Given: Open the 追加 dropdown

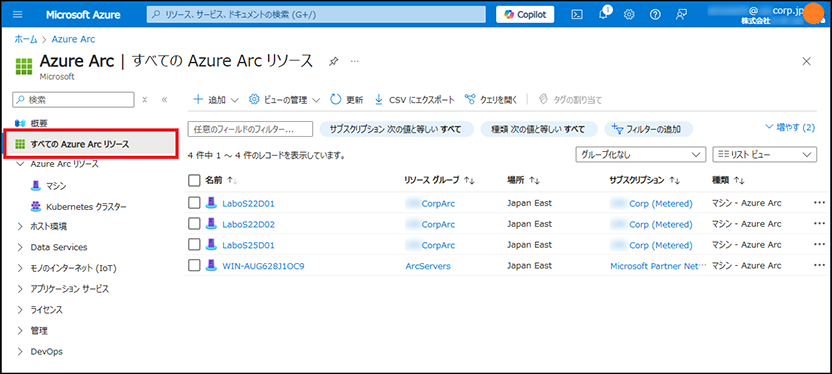Looking at the screenshot, I should (216, 99).
